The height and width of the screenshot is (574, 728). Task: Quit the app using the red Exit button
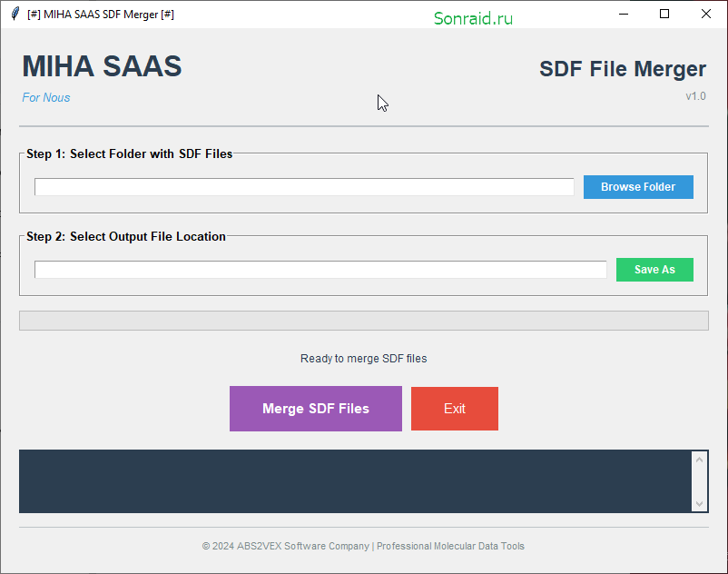click(x=455, y=409)
